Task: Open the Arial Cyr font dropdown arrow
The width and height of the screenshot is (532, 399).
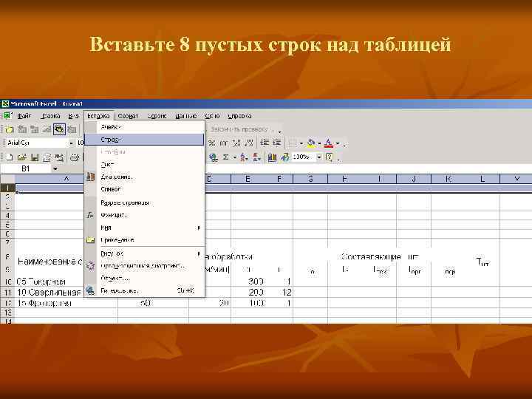Action: tap(71, 143)
